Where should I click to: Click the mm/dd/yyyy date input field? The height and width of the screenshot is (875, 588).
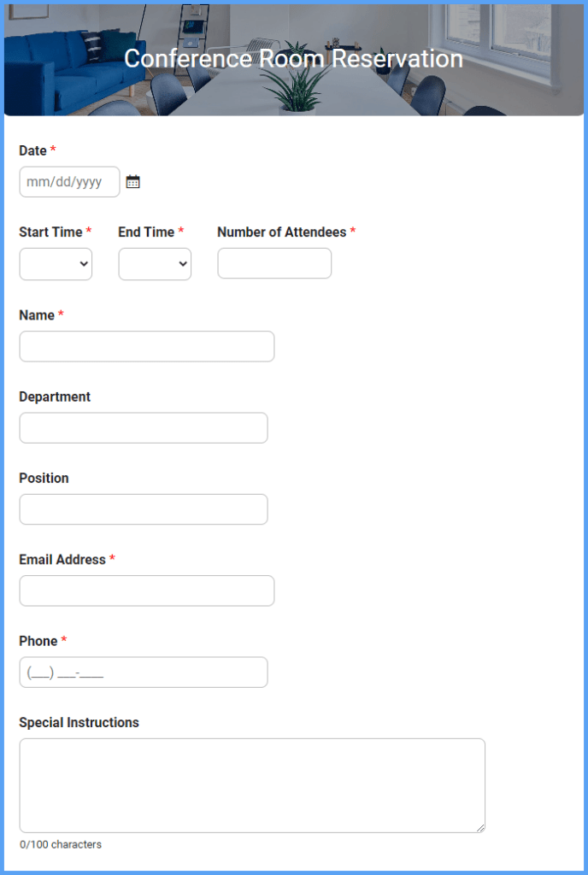coord(70,182)
